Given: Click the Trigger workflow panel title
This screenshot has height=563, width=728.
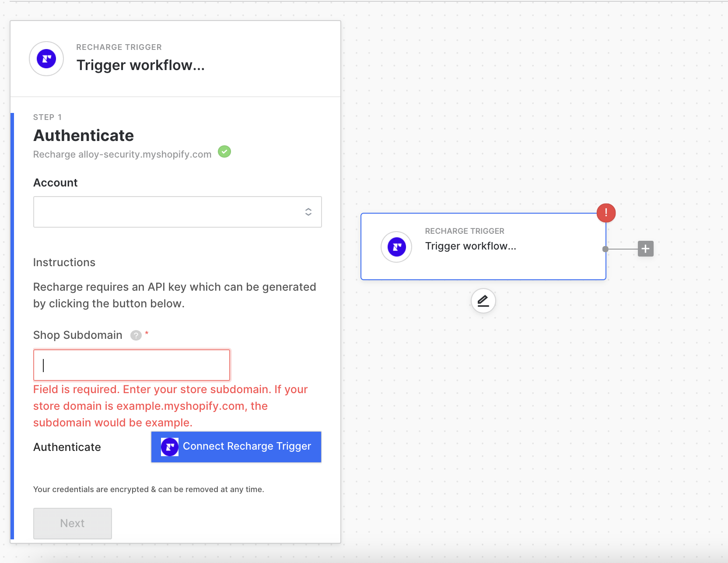Looking at the screenshot, I should 140,65.
